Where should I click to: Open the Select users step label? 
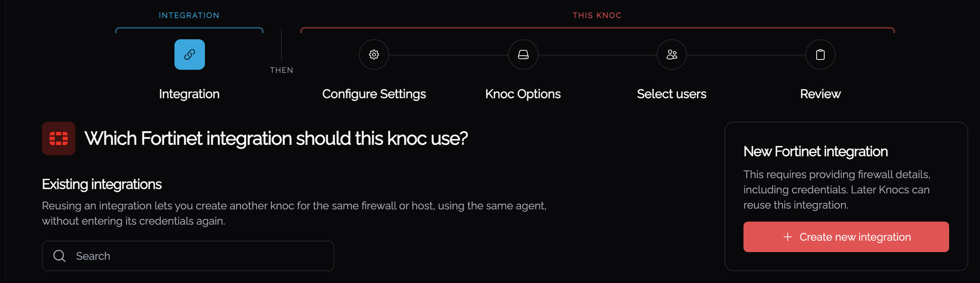pyautogui.click(x=671, y=94)
